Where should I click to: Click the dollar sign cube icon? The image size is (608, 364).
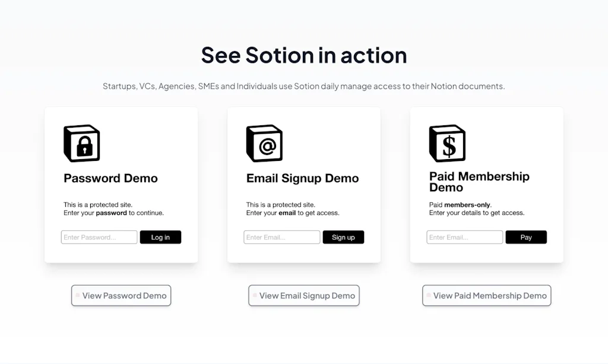[448, 143]
